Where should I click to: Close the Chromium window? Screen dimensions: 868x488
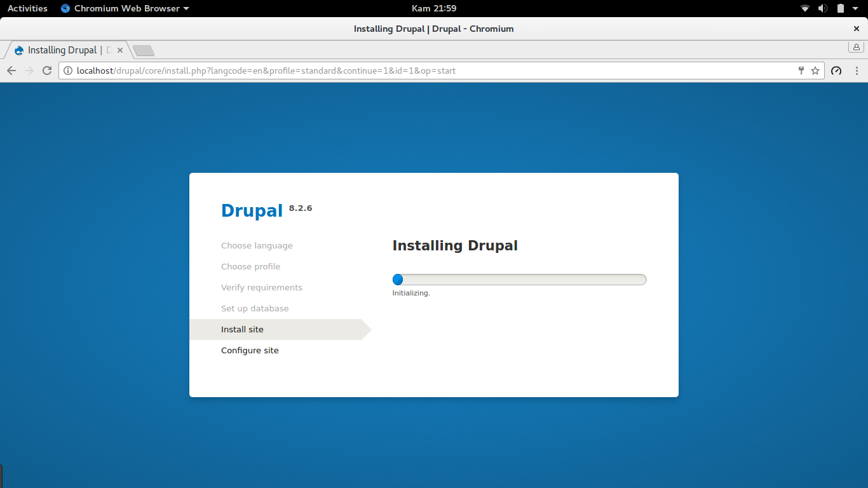tap(856, 29)
